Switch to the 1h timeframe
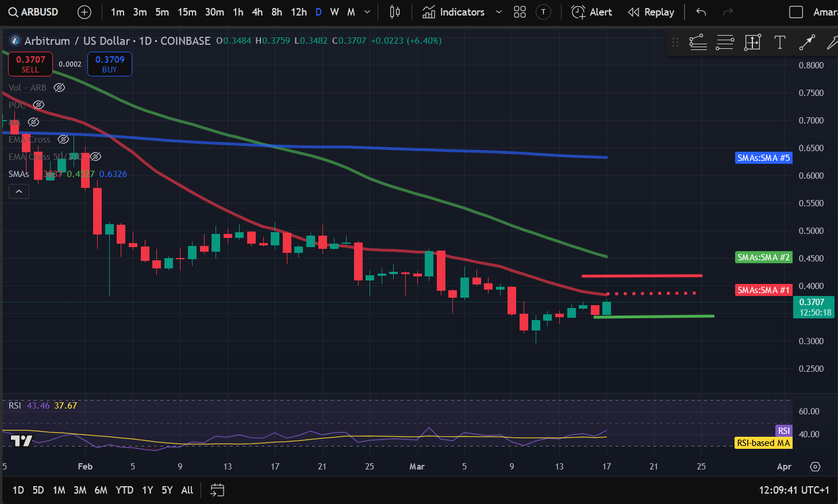The image size is (838, 504). coord(238,12)
